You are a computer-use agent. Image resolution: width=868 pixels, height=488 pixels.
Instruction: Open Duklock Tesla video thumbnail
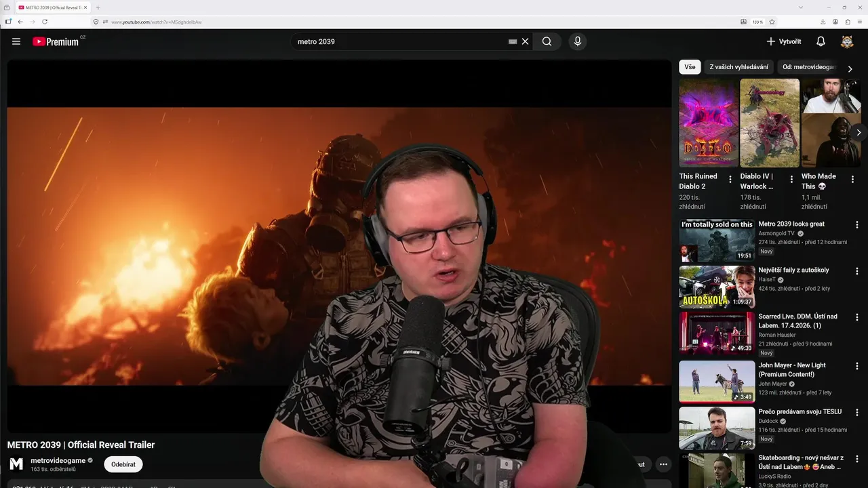click(x=717, y=428)
